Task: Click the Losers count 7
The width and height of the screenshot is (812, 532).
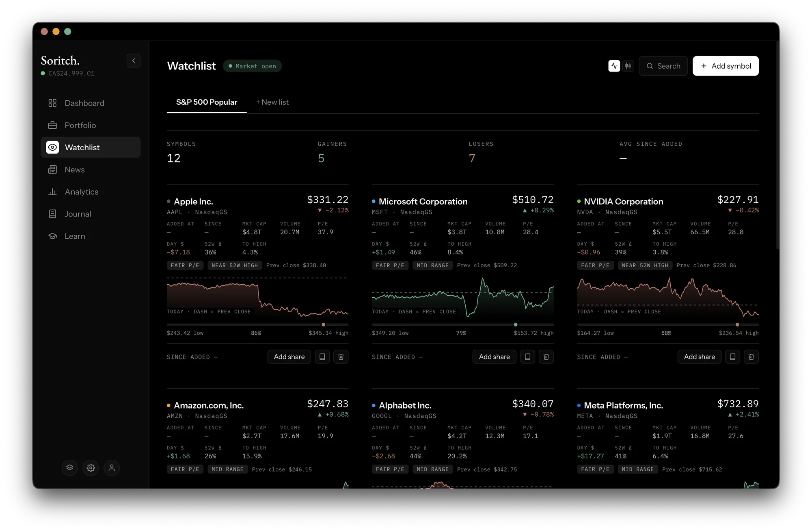Action: click(x=472, y=158)
